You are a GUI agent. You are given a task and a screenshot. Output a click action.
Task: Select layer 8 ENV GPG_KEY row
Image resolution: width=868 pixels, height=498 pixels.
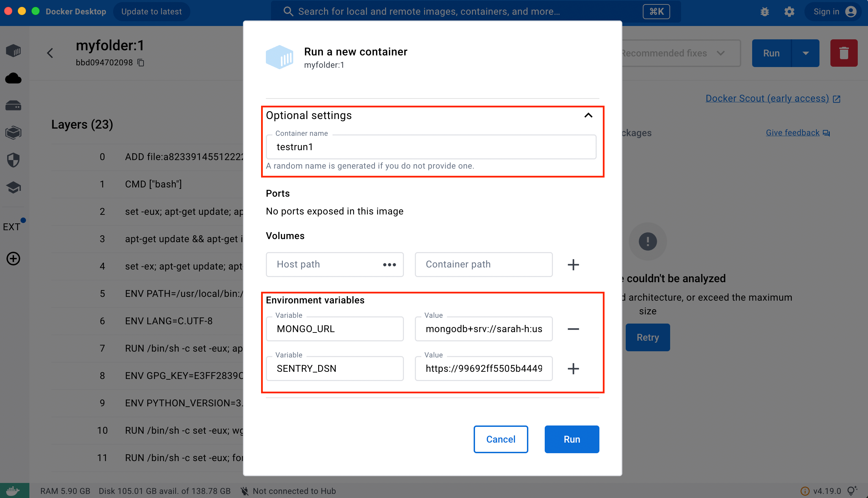click(147, 376)
